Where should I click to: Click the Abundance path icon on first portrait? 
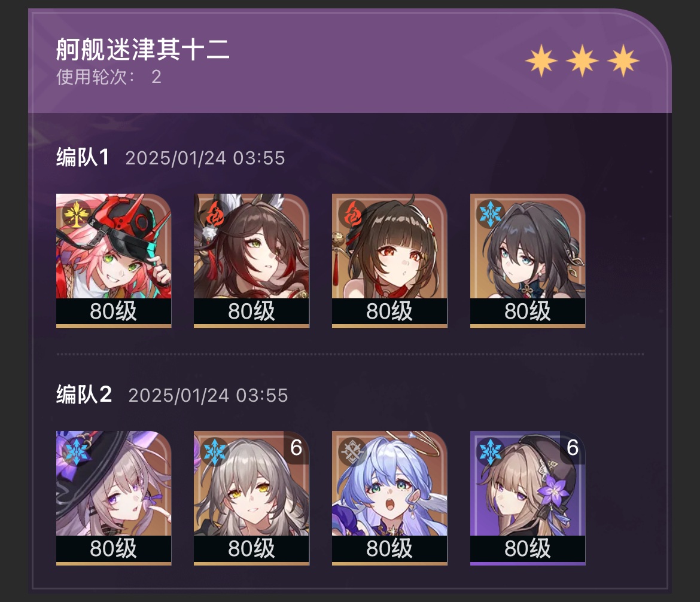pyautogui.click(x=77, y=213)
